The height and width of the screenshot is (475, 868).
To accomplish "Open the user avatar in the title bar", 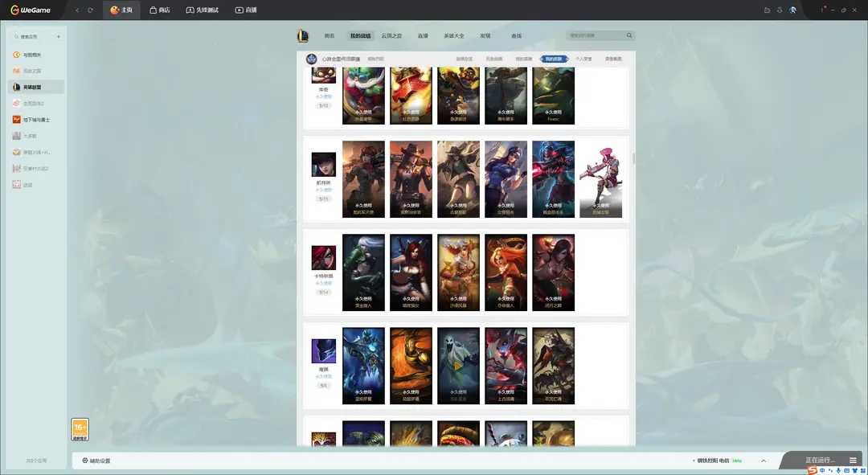I will click(x=792, y=10).
